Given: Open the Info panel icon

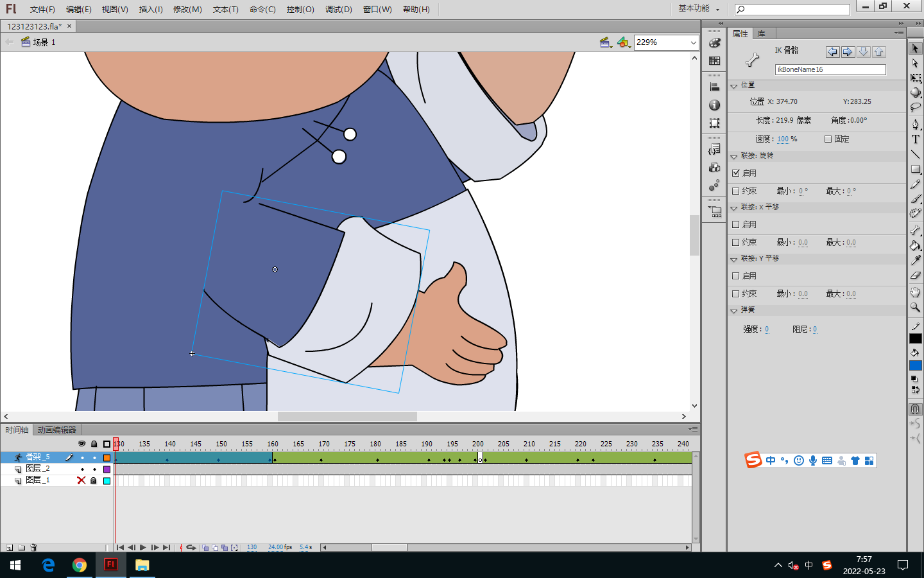Looking at the screenshot, I should [x=714, y=105].
